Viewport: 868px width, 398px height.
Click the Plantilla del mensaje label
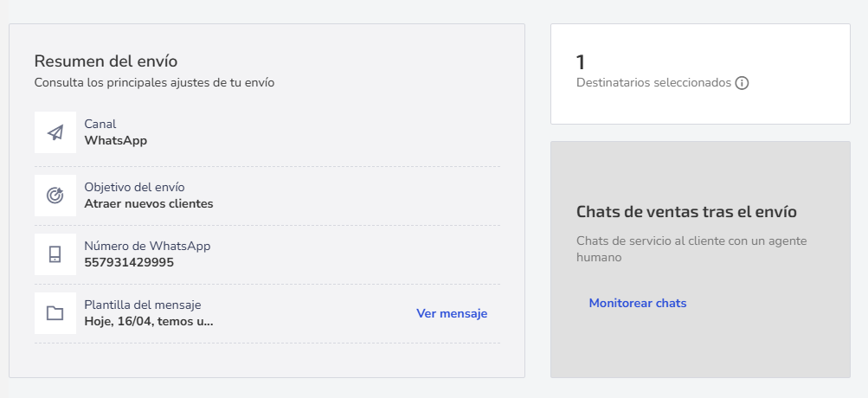pos(143,305)
